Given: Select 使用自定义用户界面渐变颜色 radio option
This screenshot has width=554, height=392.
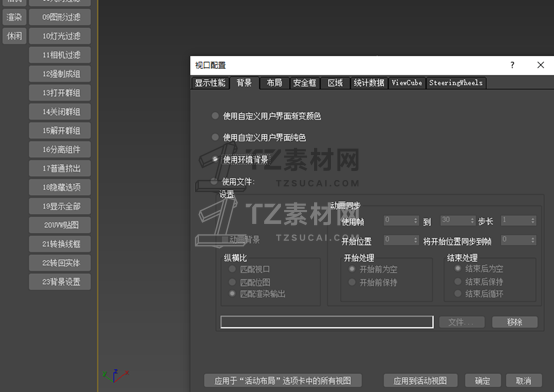Looking at the screenshot, I should (x=215, y=116).
